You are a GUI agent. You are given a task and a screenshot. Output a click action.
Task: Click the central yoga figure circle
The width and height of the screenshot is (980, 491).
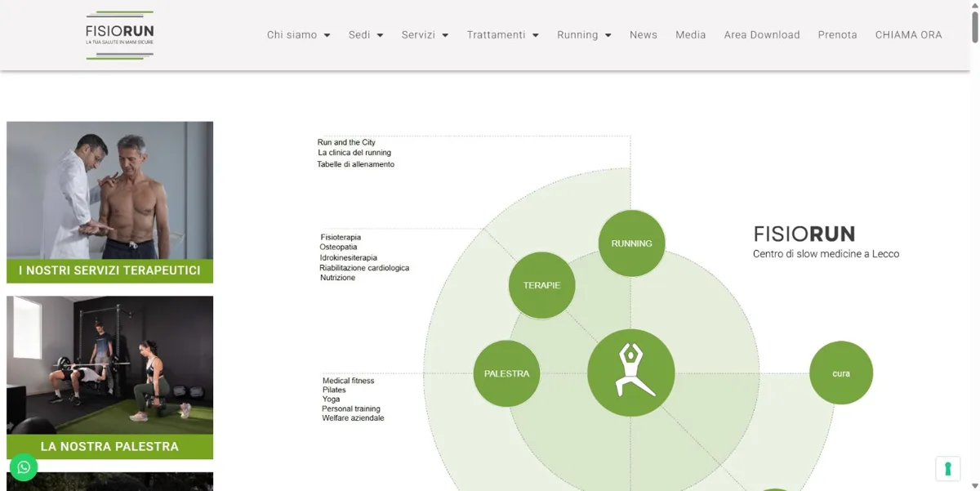coord(630,373)
